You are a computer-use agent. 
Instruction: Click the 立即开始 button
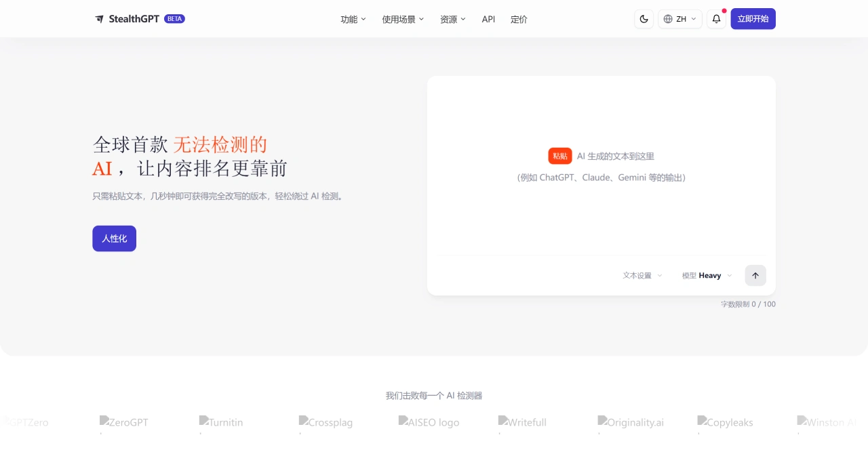pyautogui.click(x=753, y=19)
